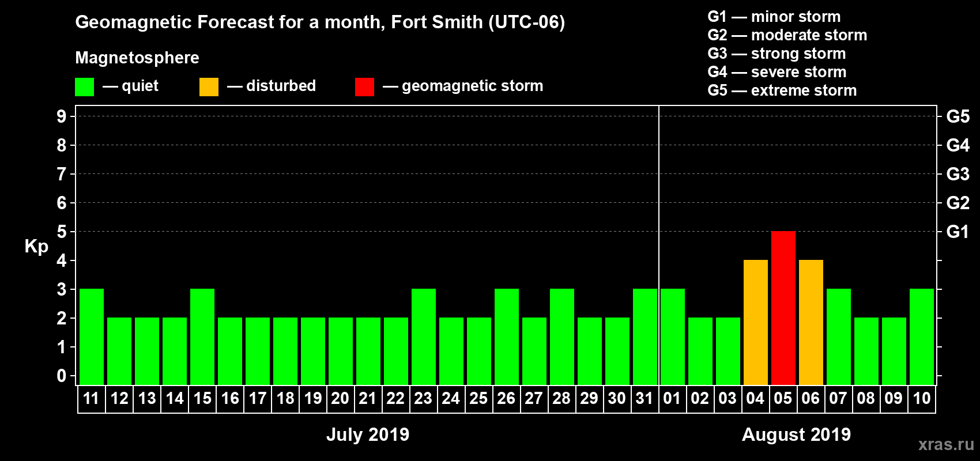980x461 pixels.
Task: Click the orange disturbed legend swatch
Action: [x=209, y=87]
